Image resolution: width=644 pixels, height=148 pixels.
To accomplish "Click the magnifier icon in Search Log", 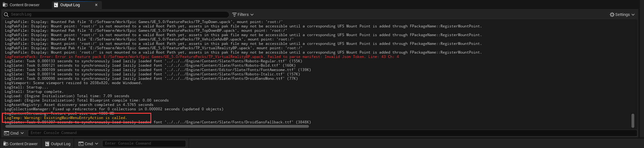I will (x=6, y=15).
